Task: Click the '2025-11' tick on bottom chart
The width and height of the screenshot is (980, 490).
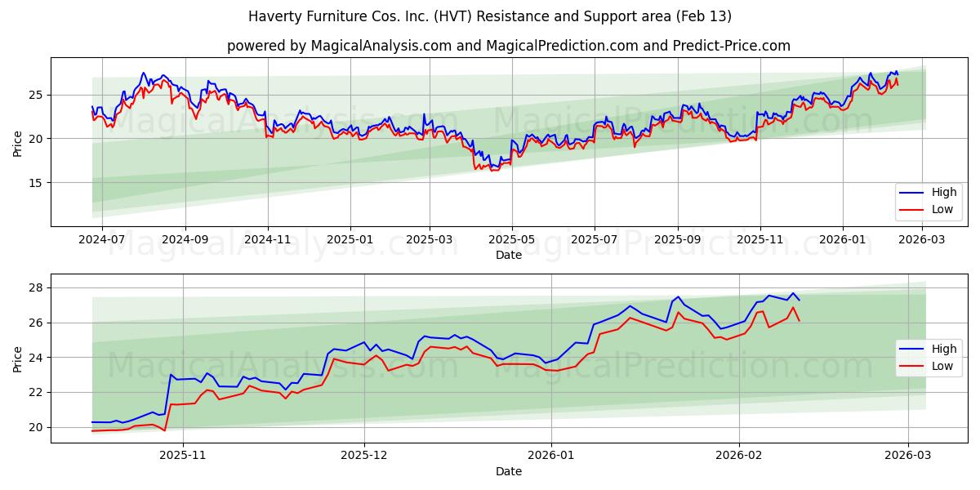Action: (x=182, y=457)
